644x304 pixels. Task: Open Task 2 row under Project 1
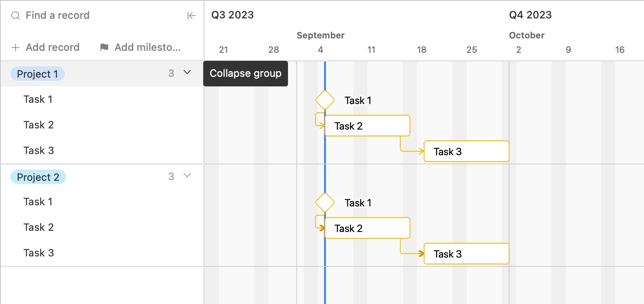39,125
